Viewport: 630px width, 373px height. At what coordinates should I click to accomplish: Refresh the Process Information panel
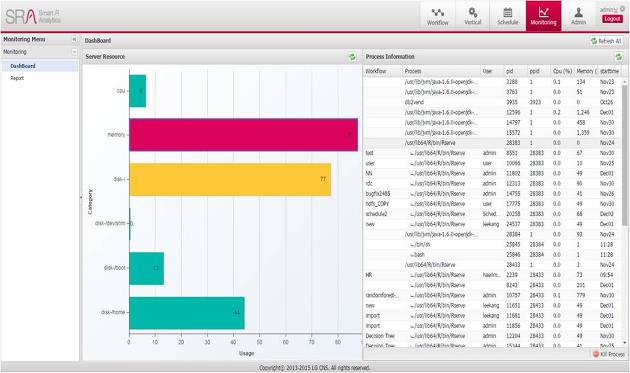[619, 57]
